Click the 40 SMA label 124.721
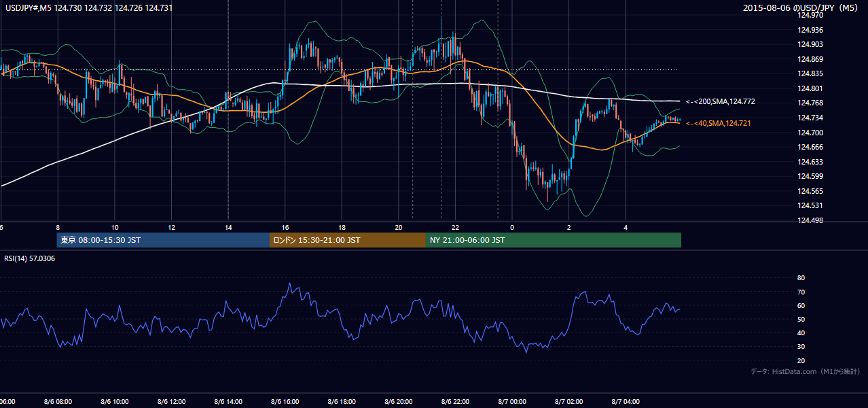The image size is (868, 408). tap(719, 123)
